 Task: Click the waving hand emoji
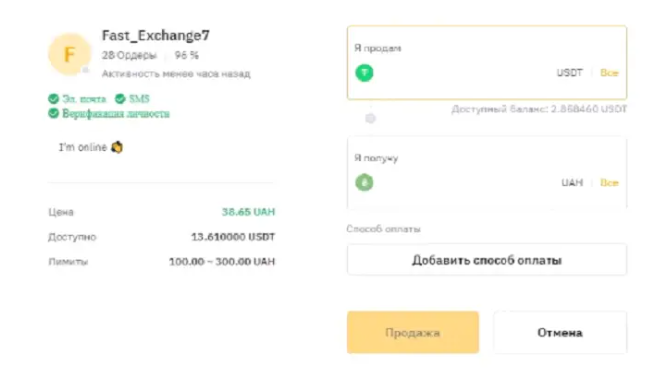[x=117, y=147]
